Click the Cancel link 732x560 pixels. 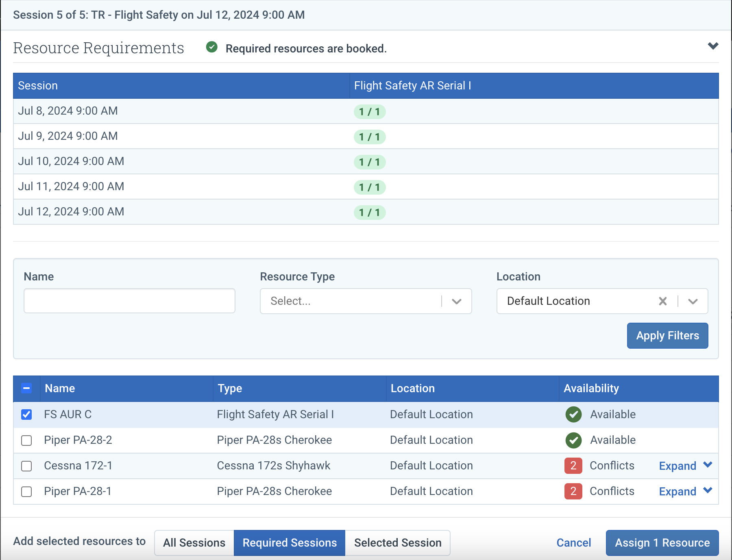pyautogui.click(x=573, y=543)
